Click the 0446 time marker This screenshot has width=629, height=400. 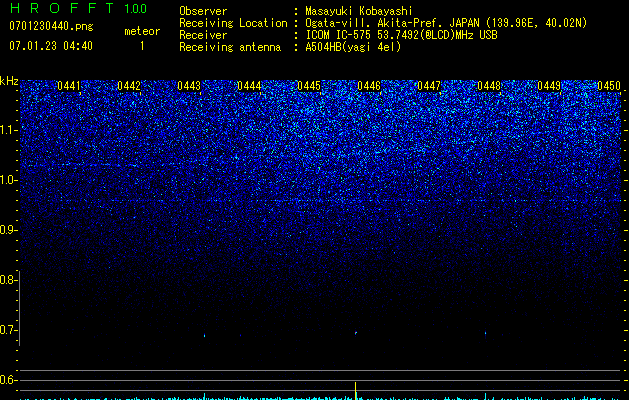click(x=369, y=86)
